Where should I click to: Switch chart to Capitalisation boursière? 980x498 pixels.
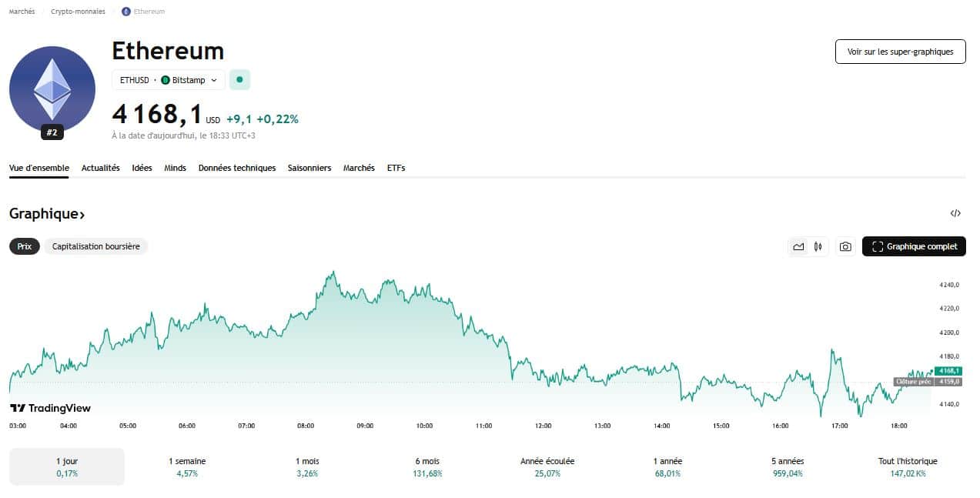click(x=96, y=246)
